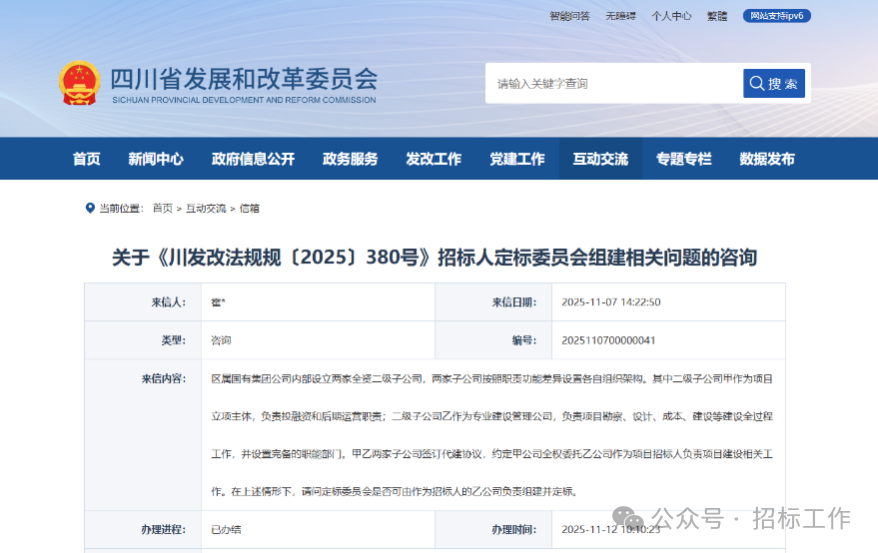Viewport: 878px width, 553px height.
Task: Open 政府信息公开 navigation item
Action: [253, 159]
